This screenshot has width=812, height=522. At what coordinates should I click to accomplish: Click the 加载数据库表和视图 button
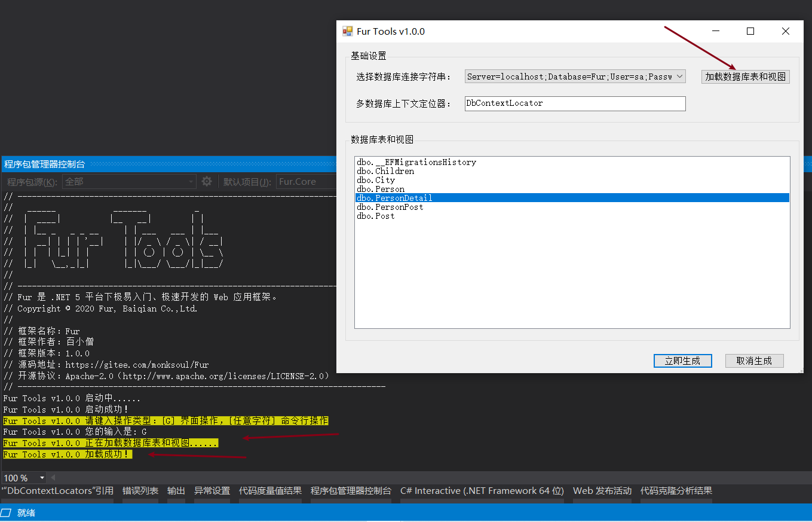click(x=745, y=77)
